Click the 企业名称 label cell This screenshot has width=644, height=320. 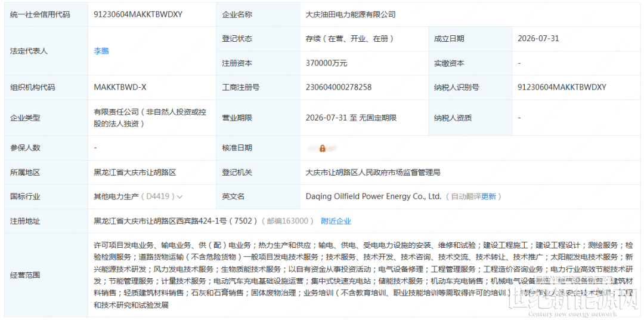258,14
